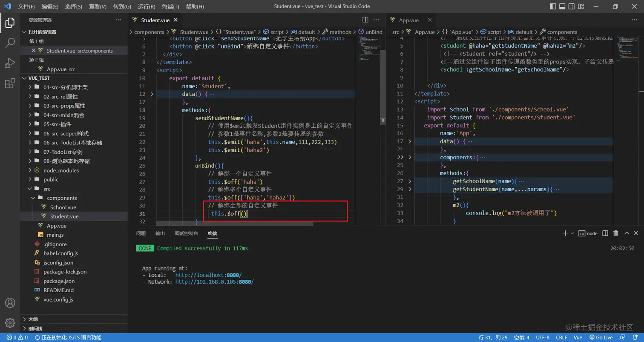Split the terminal panel
644x342 pixels.
pyautogui.click(x=605, y=233)
